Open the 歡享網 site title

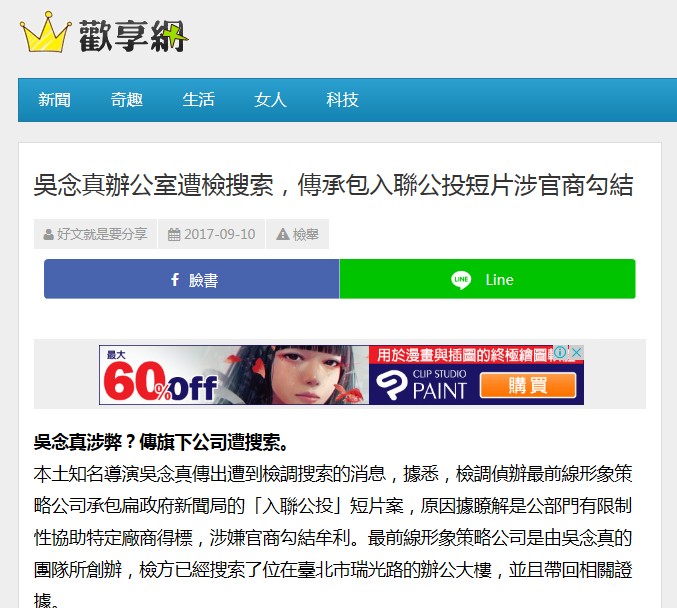(x=133, y=36)
